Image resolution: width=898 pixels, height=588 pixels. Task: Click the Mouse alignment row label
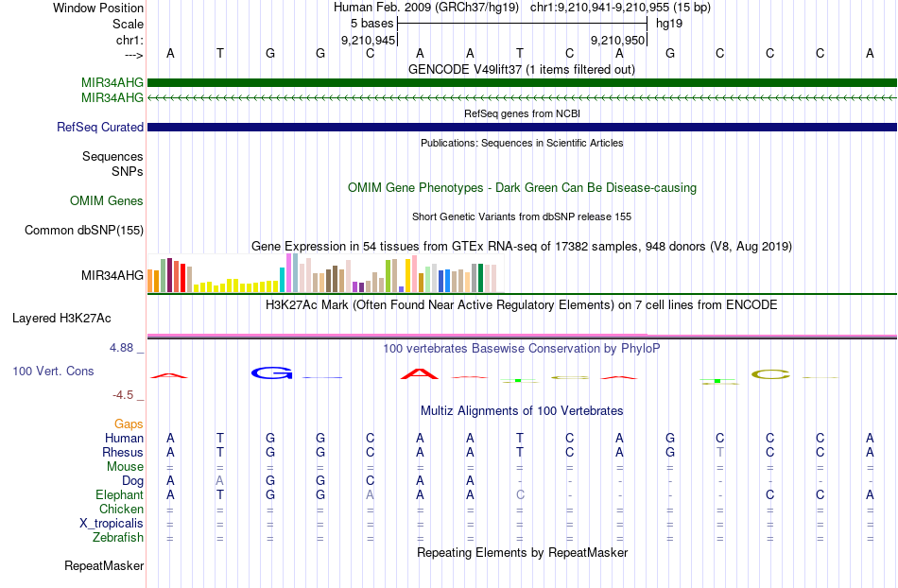point(125,467)
